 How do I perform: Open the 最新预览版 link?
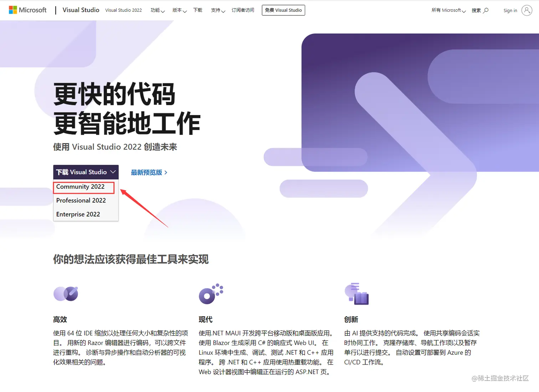[149, 172]
